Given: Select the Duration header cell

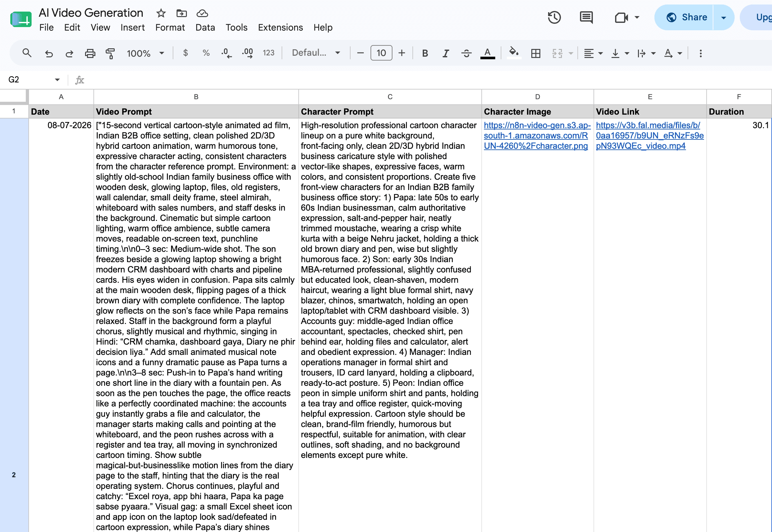Looking at the screenshot, I should pos(739,112).
